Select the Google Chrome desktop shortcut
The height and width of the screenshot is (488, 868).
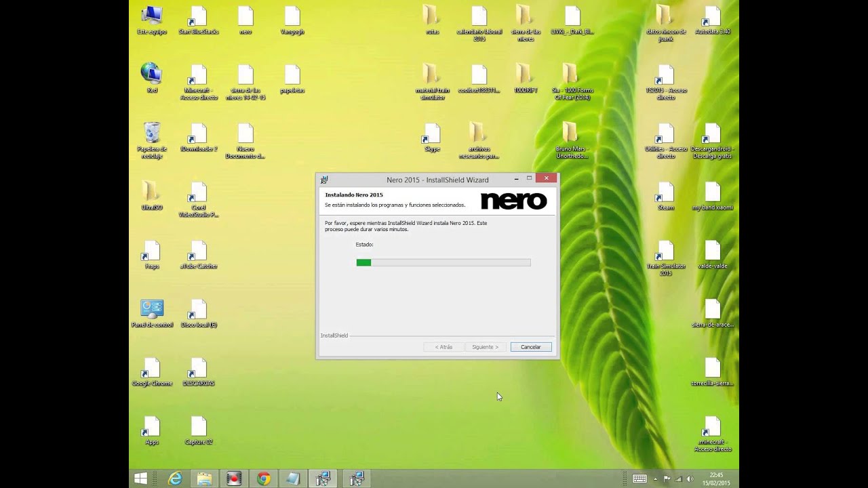[x=152, y=373]
